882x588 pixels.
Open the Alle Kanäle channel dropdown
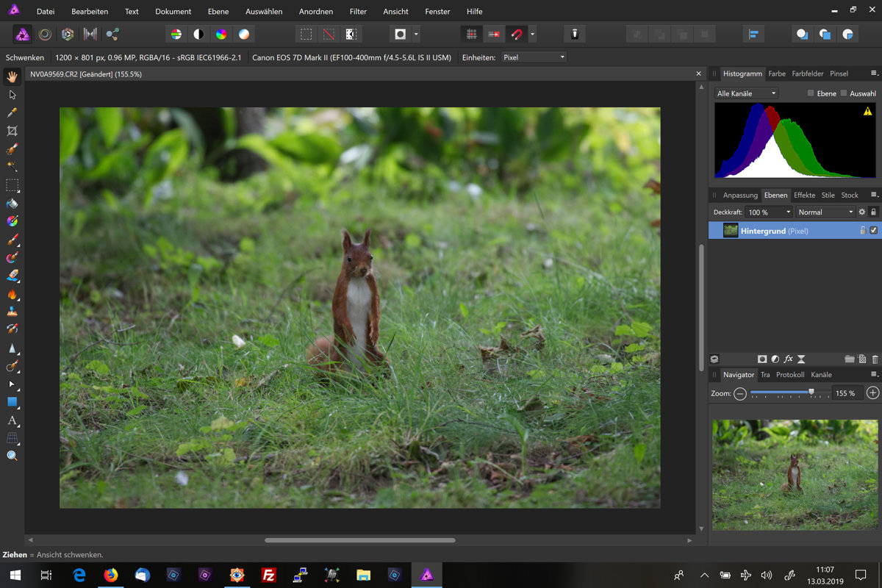coord(746,93)
